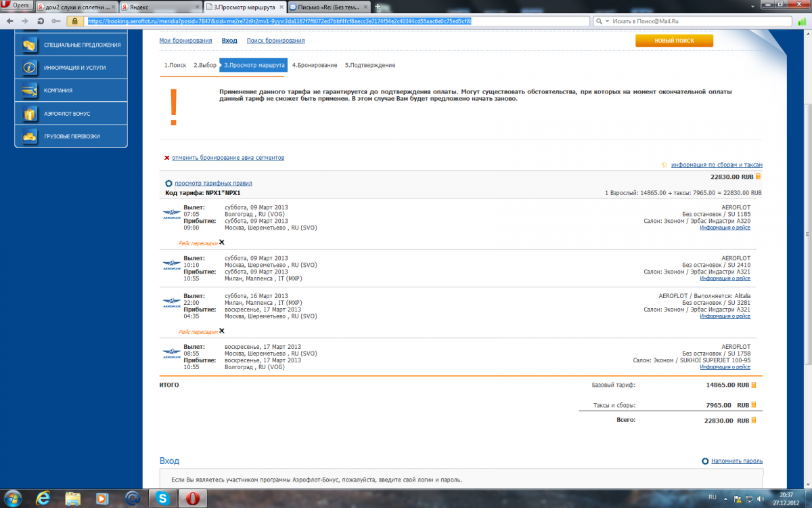Click calculator icon beside Таксы и сборы 7965.00
This screenshot has width=812, height=508.
[x=754, y=404]
